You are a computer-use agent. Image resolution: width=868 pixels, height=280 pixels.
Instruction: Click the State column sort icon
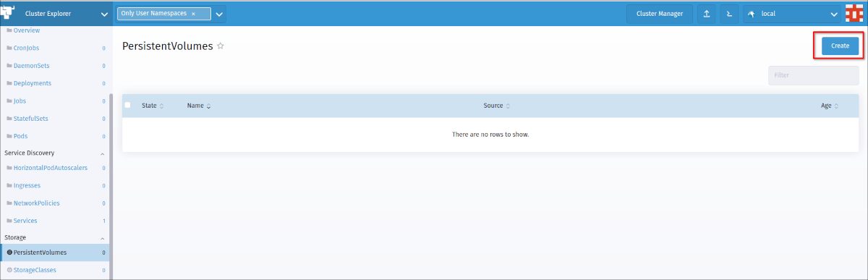(x=161, y=106)
